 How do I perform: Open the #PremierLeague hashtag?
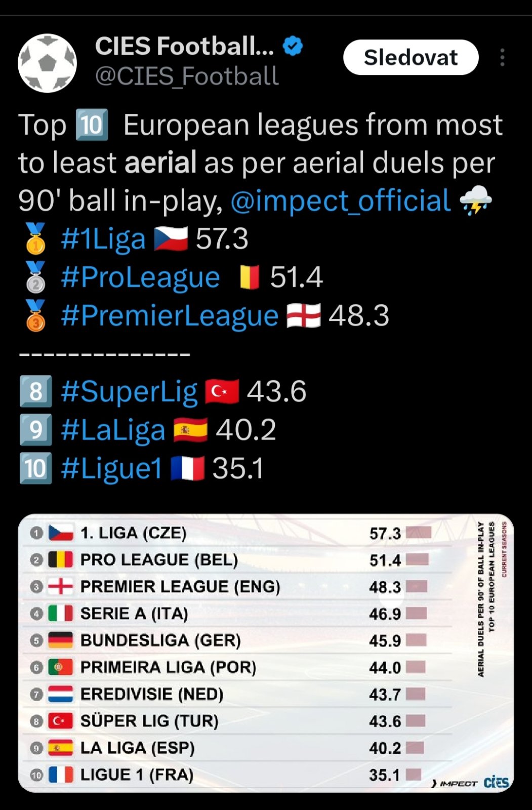coord(170,316)
